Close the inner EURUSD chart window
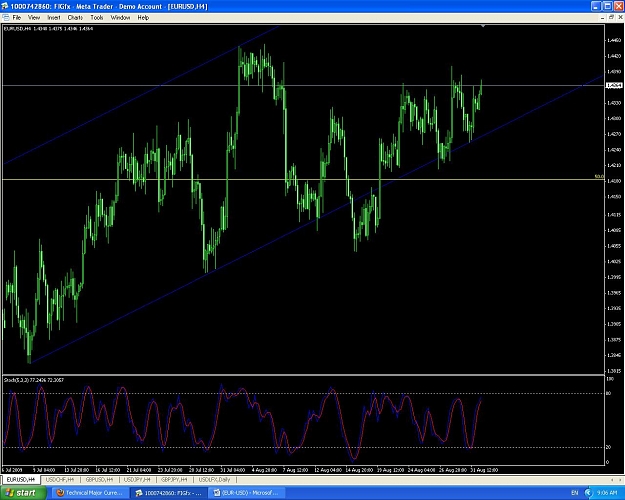Viewport: 625px width, 500px height. pos(620,18)
